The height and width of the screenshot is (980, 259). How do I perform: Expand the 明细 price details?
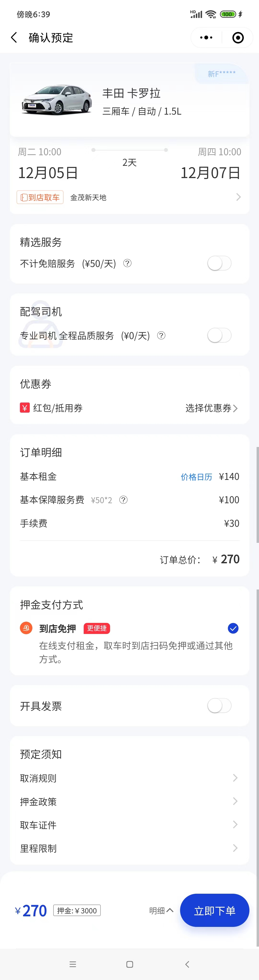[161, 910]
